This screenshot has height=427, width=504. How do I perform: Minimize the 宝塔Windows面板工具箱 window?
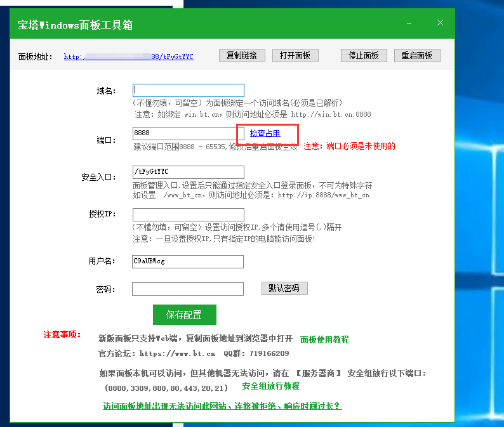pyautogui.click(x=409, y=23)
